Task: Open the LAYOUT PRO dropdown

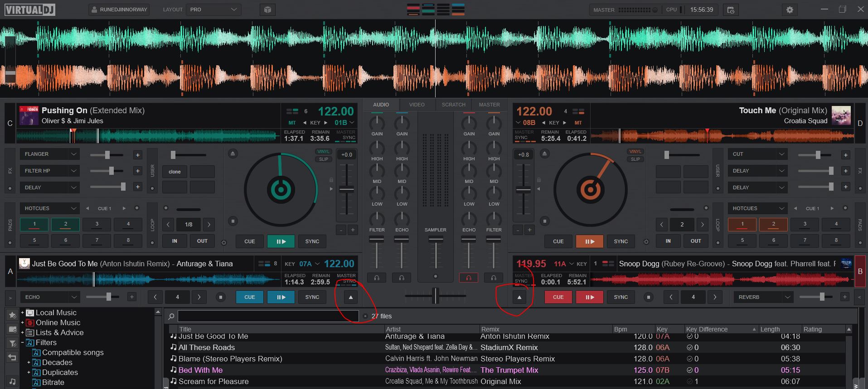Action: pos(213,10)
